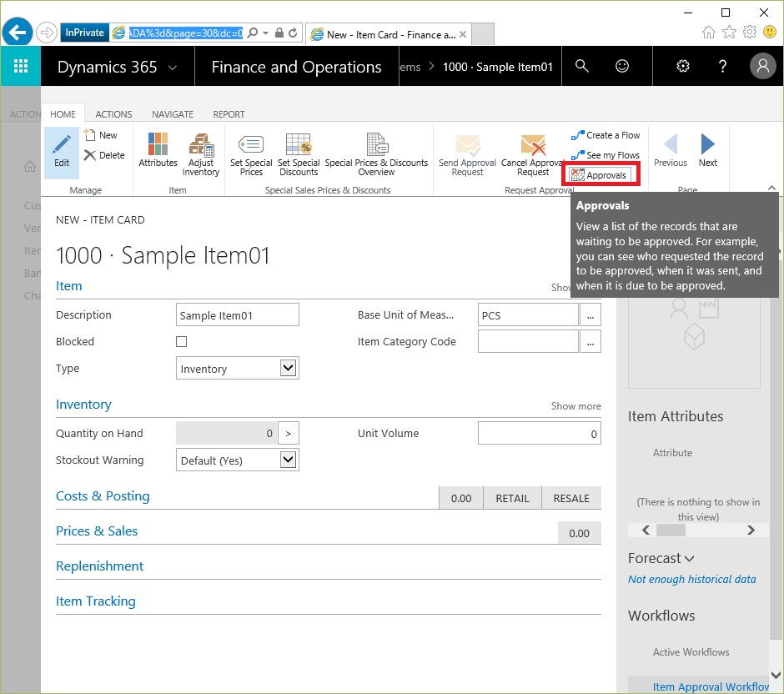This screenshot has height=694, width=784.
Task: Expand the Replenishment section
Action: 99,566
